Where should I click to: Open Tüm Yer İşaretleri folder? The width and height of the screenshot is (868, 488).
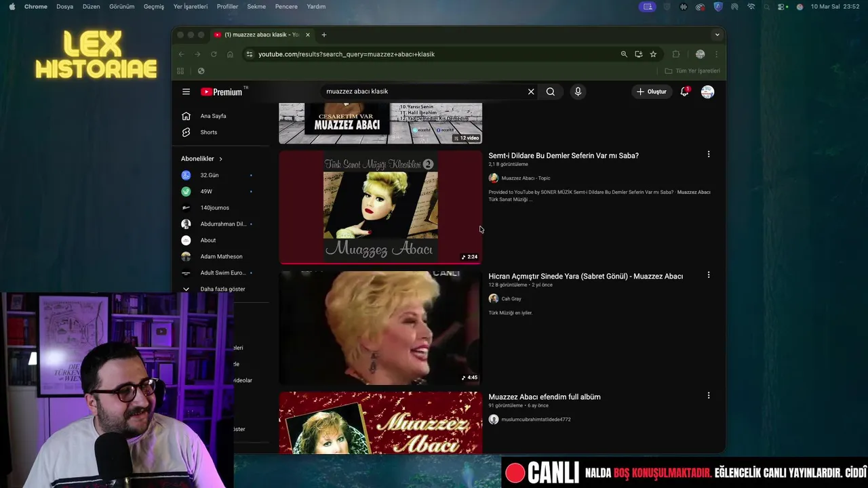[692, 70]
